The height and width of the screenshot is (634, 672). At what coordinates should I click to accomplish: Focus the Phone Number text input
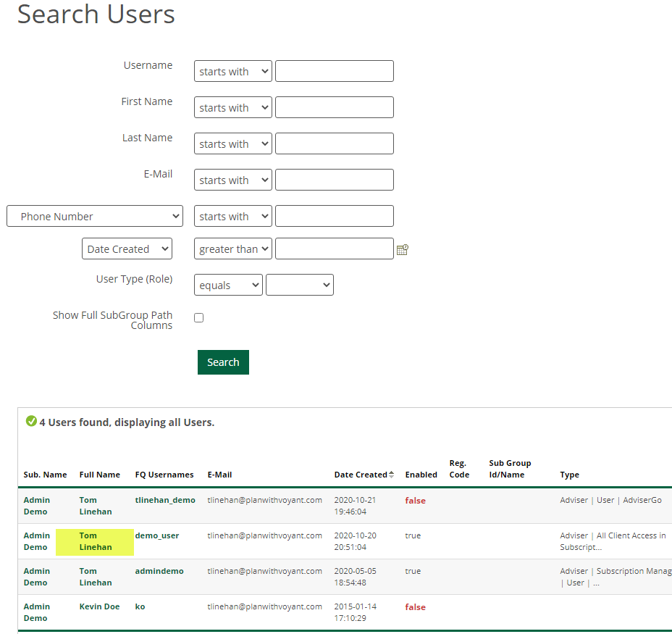[x=335, y=216]
